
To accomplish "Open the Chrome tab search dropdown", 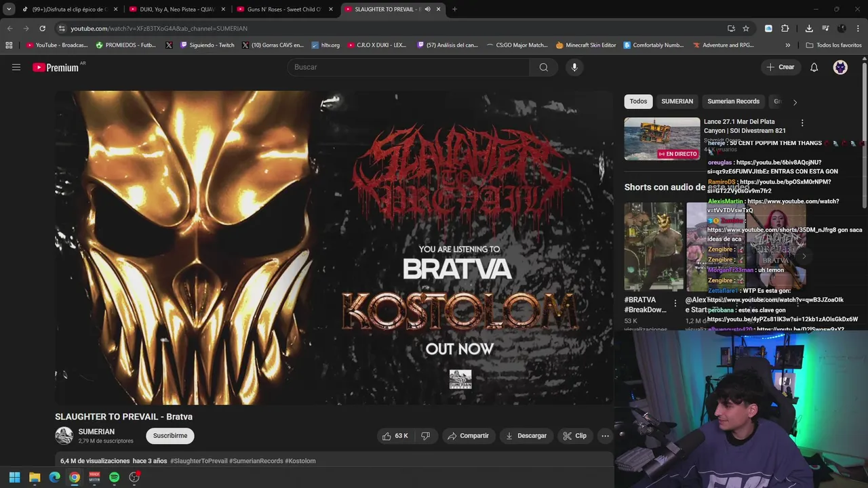I will pos(9,9).
